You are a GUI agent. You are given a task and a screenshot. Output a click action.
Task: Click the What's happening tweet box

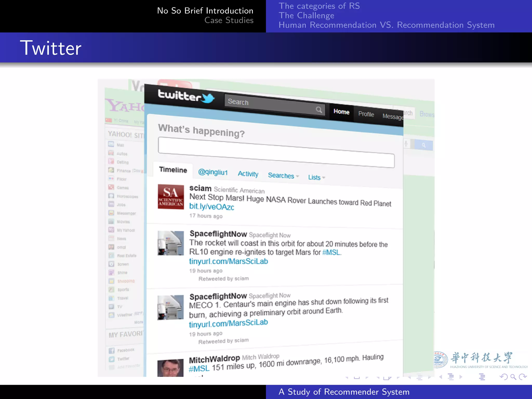(276, 152)
